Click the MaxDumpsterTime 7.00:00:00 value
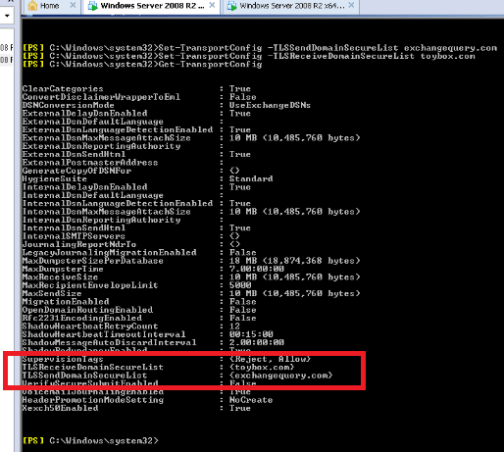504x452 pixels. [x=257, y=269]
